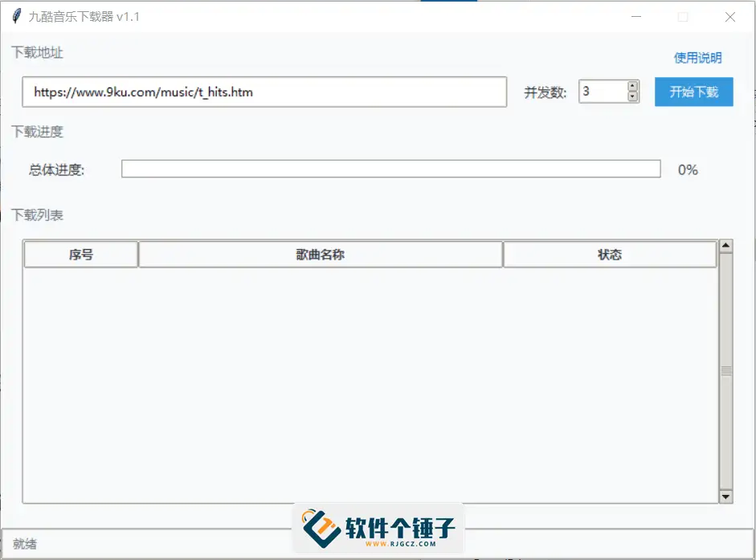The height and width of the screenshot is (560, 756).
Task: Click the 软件个锤子 watermark logo
Action: 378,527
